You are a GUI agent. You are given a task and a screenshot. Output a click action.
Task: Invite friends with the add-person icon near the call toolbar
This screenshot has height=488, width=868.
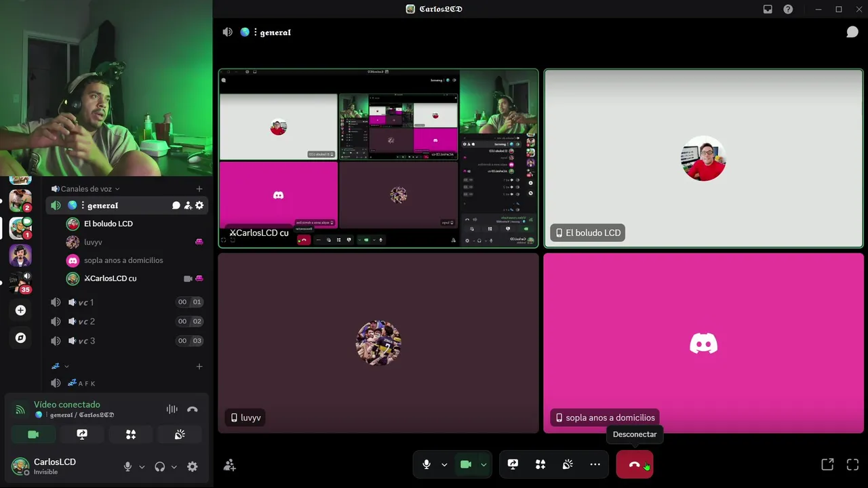(230, 465)
